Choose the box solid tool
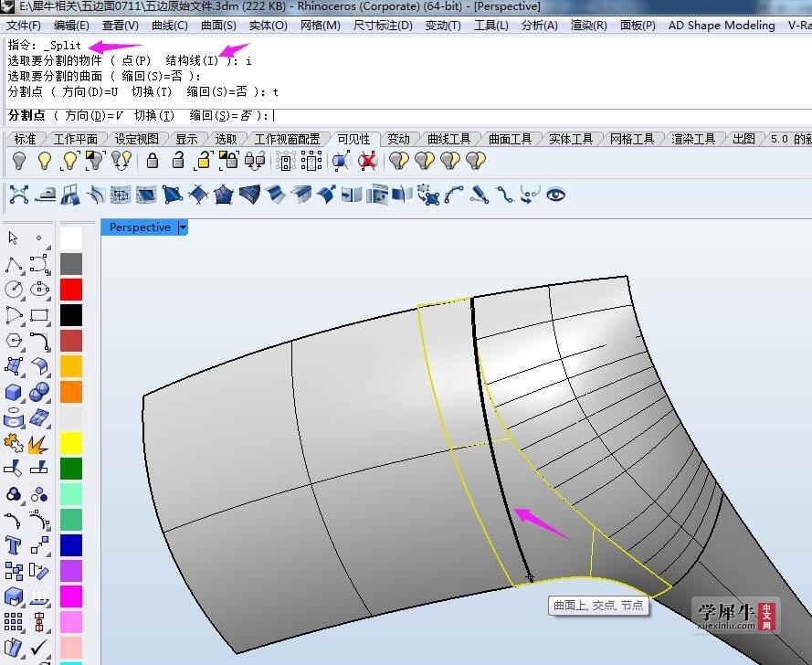The width and height of the screenshot is (812, 665). point(14,392)
